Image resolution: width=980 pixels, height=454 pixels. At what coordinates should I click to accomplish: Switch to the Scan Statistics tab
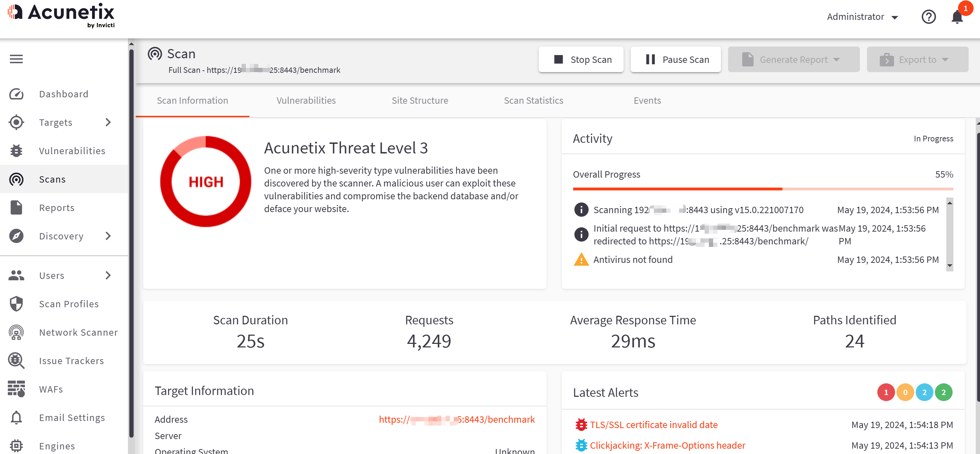533,101
